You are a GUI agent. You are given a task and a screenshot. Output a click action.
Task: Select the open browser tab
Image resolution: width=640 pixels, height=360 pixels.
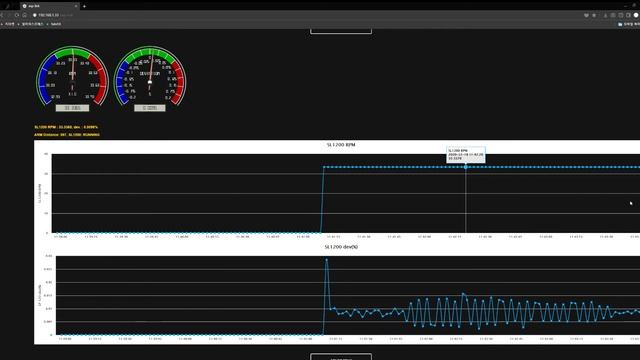coord(50,6)
